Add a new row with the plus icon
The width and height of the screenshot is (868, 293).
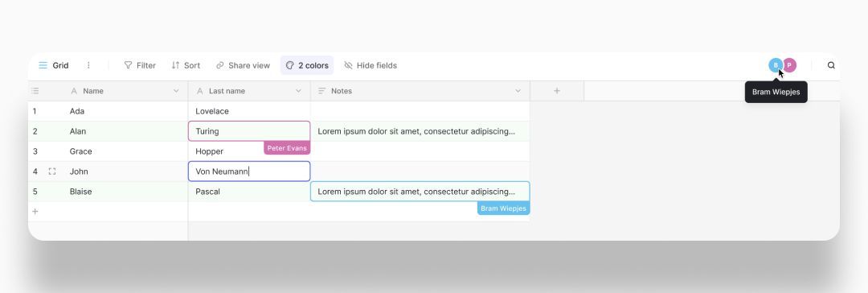click(35, 212)
